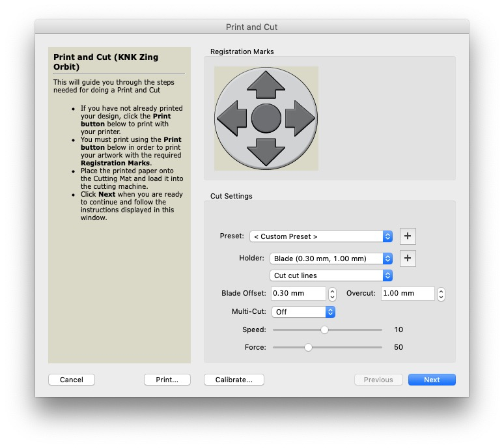Click the Print... button

[167, 380]
